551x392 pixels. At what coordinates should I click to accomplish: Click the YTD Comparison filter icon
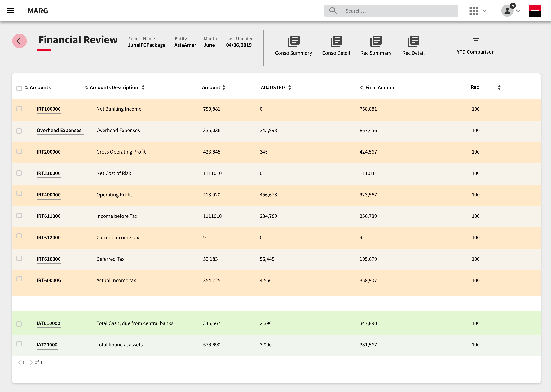pos(476,40)
